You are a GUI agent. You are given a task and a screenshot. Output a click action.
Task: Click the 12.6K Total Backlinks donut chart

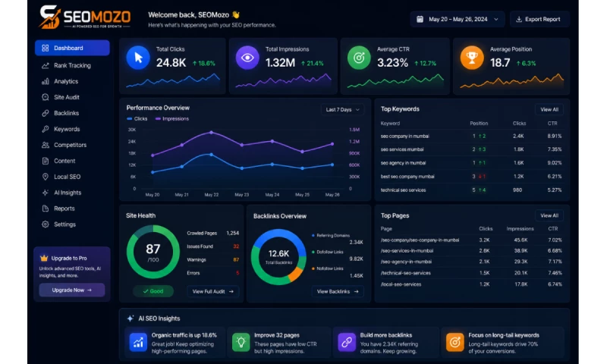click(x=278, y=257)
